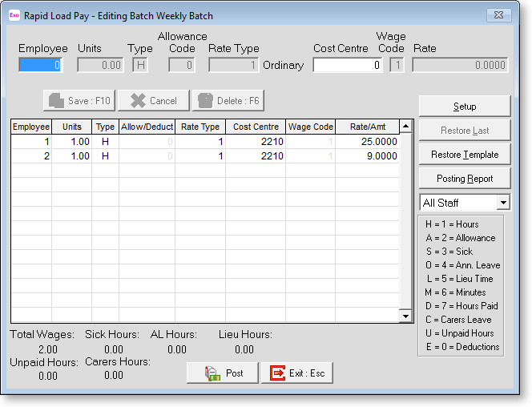The image size is (532, 407).
Task: Focus the Cost Centre input field
Action: (348, 66)
